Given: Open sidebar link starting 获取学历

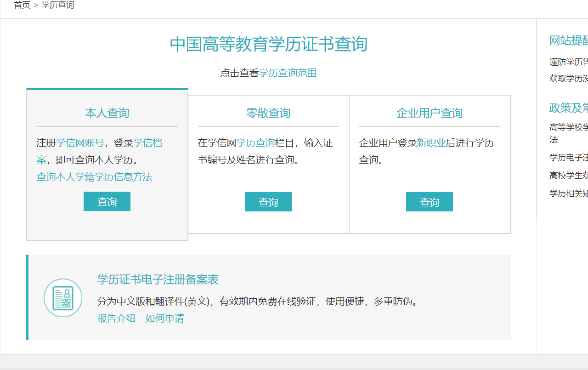Looking at the screenshot, I should coord(569,79).
